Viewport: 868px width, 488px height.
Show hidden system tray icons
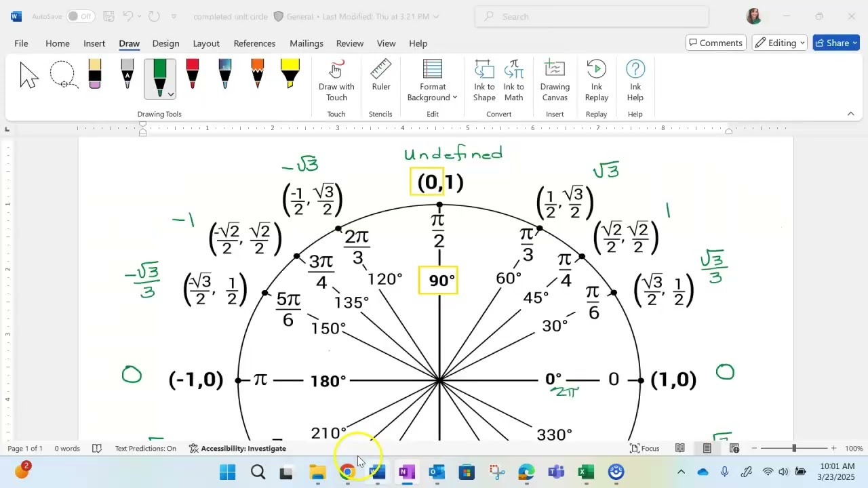point(682,472)
